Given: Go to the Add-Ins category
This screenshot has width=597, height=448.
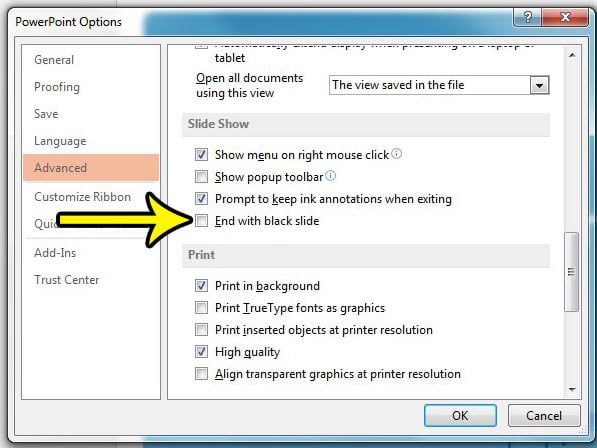Looking at the screenshot, I should pos(55,253).
